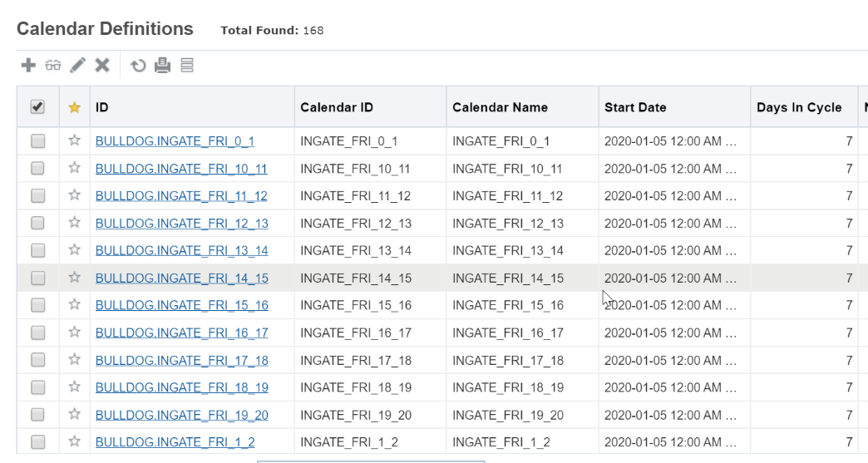This screenshot has height=463, width=868.
Task: Click the stacked rows view icon
Action: (188, 64)
